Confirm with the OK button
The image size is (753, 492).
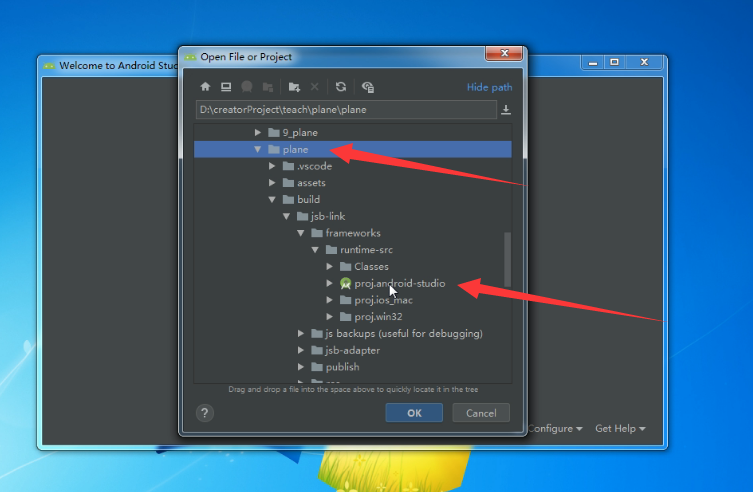[x=414, y=413]
